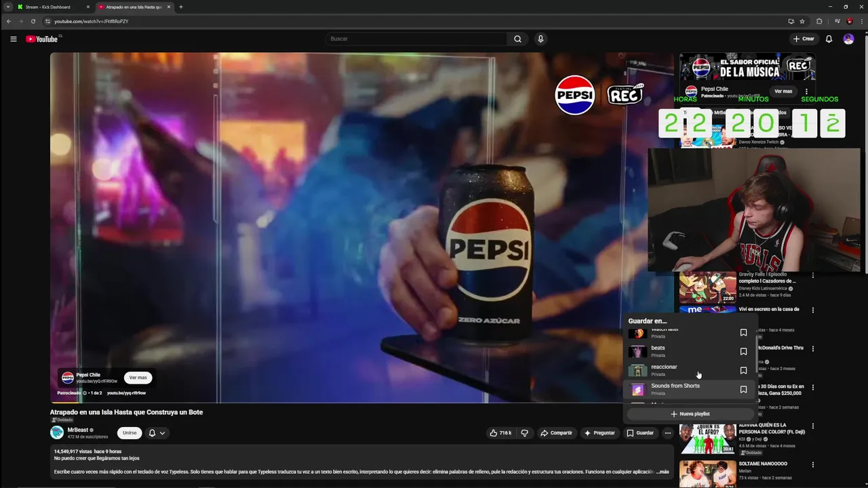The image size is (868, 488).
Task: Click the Guardar save button
Action: point(640,432)
